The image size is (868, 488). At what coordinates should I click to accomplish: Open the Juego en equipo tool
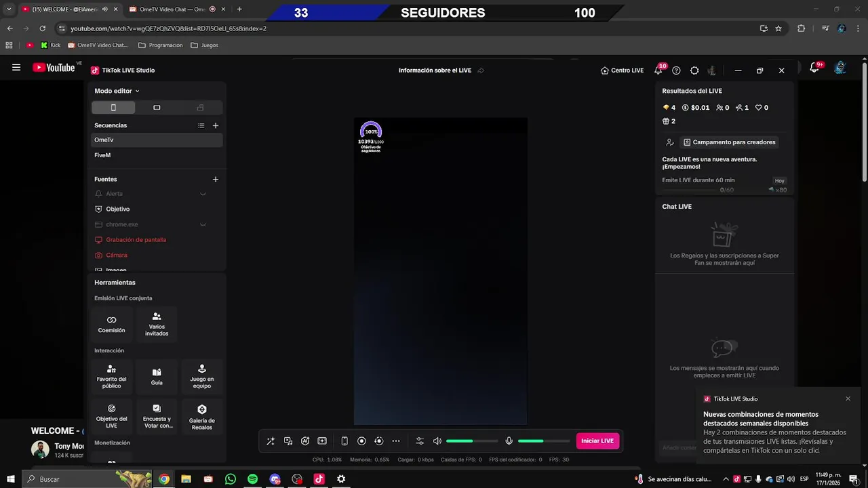click(x=201, y=376)
